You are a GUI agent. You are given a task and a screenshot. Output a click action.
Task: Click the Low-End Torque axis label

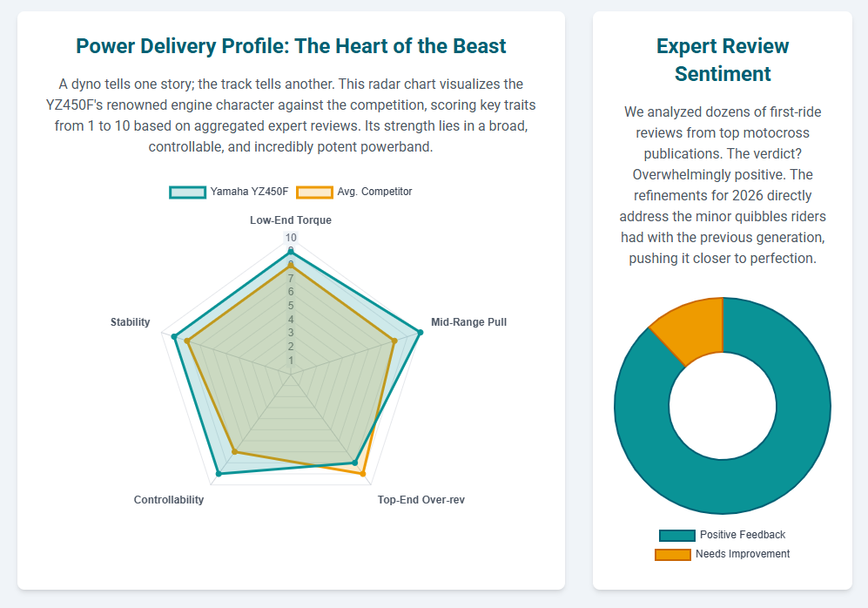tap(291, 220)
